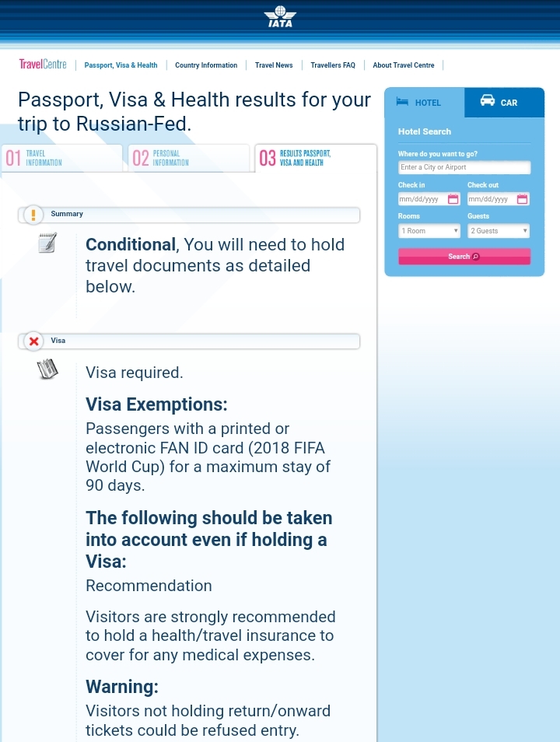This screenshot has width=560, height=742.
Task: Open the Check in calendar icon
Action: coord(453,199)
